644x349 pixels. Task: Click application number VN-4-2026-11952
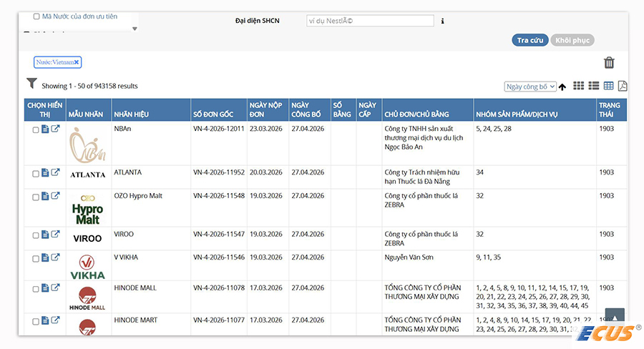(218, 172)
